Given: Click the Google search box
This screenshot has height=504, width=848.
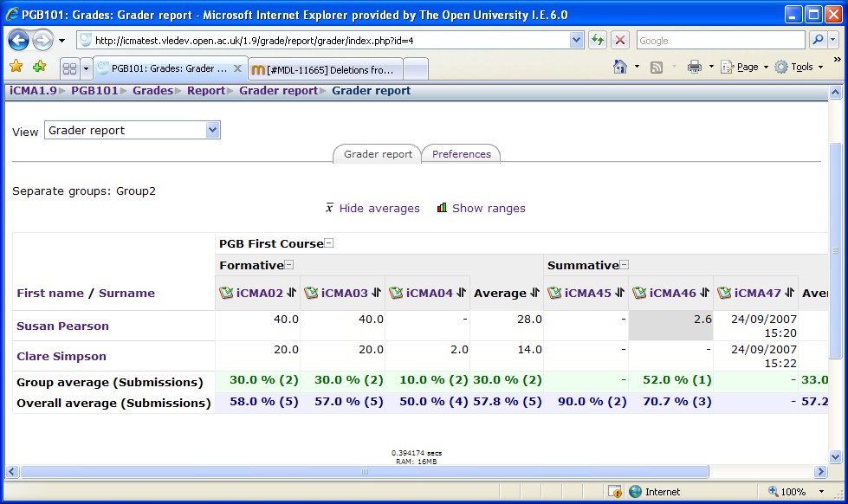Looking at the screenshot, I should [x=721, y=40].
